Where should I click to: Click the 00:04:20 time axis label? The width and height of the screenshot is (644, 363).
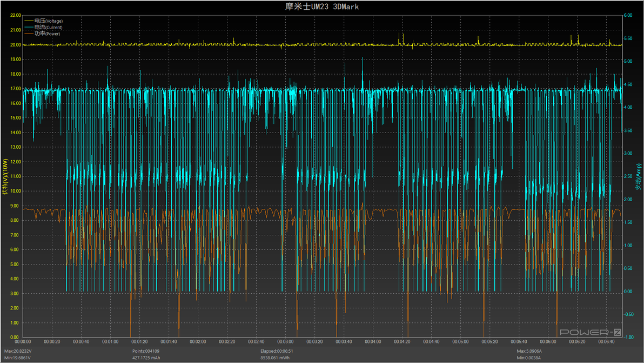[401, 341]
